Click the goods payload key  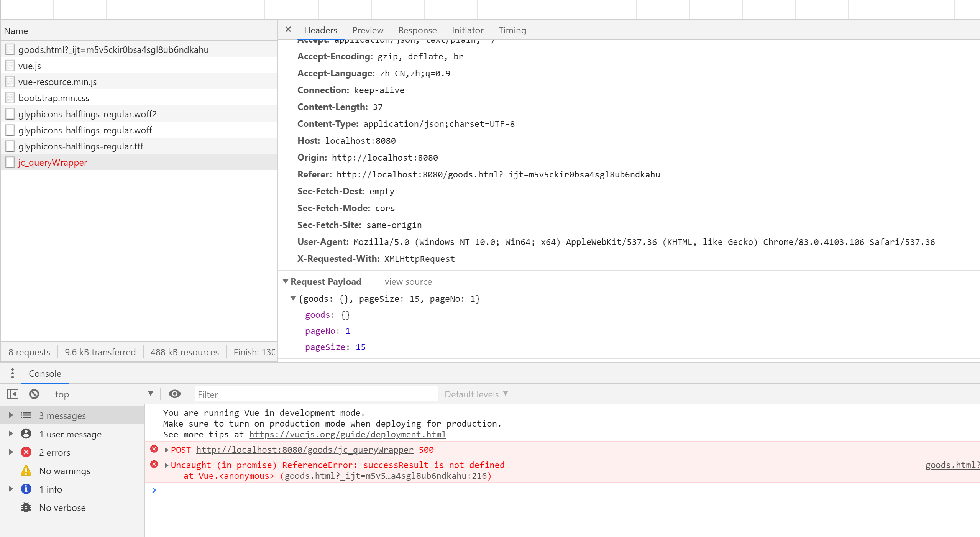pos(317,315)
